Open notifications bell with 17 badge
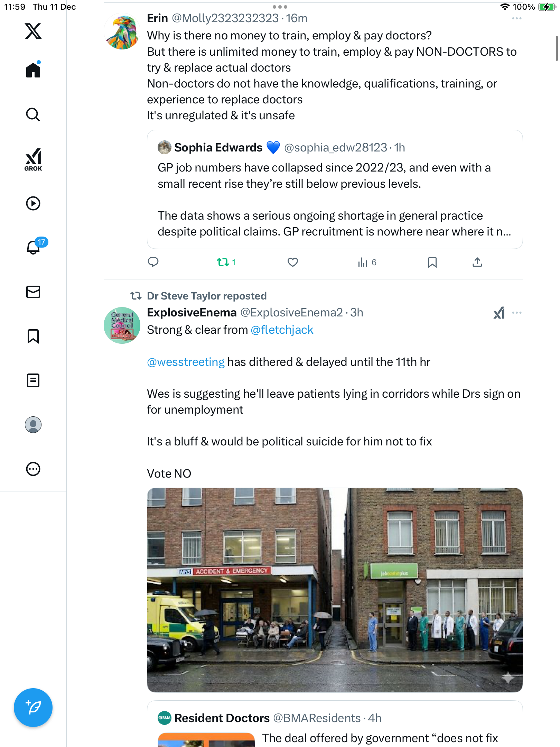This screenshot has height=747, width=560. (x=34, y=247)
